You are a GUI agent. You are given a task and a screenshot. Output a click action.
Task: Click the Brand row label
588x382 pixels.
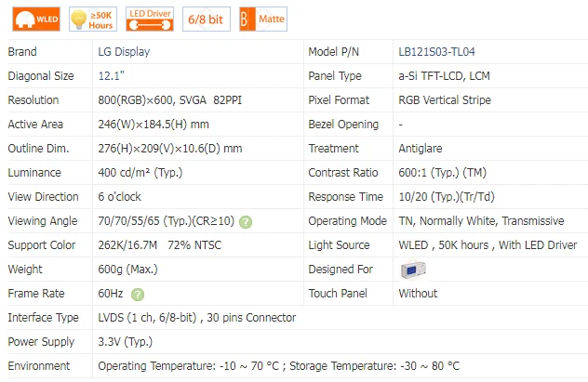(22, 52)
